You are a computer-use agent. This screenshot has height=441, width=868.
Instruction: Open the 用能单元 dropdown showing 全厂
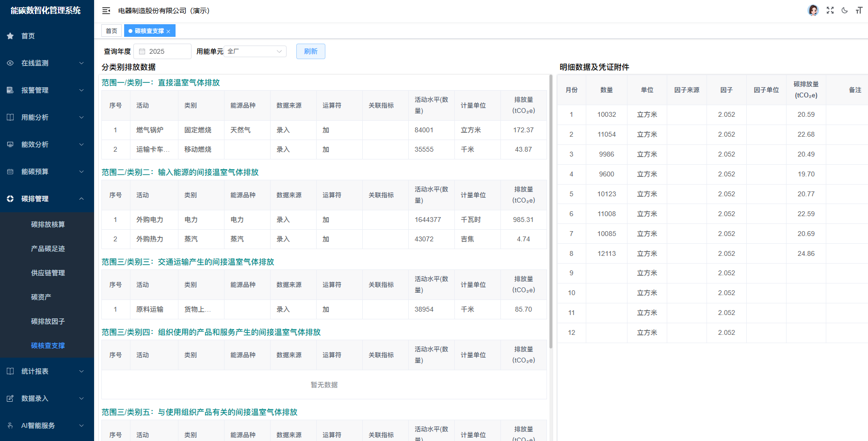pyautogui.click(x=255, y=51)
